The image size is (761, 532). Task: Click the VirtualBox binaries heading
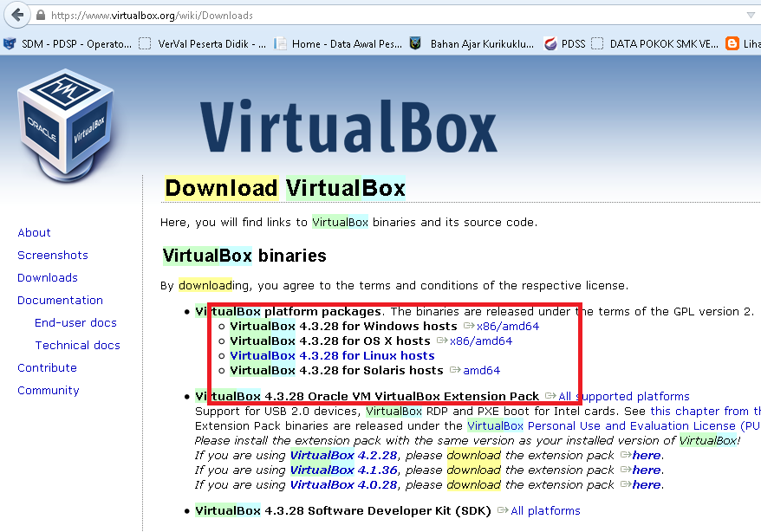pos(244,256)
